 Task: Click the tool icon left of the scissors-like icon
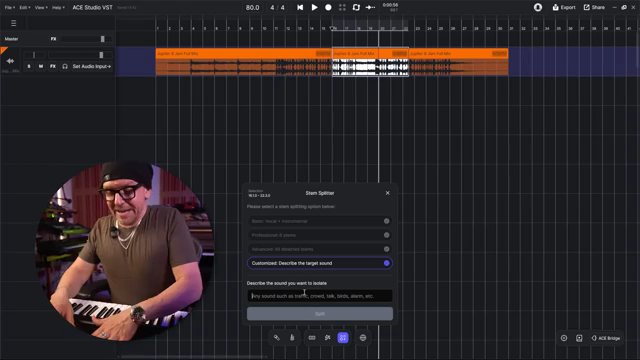[312, 338]
